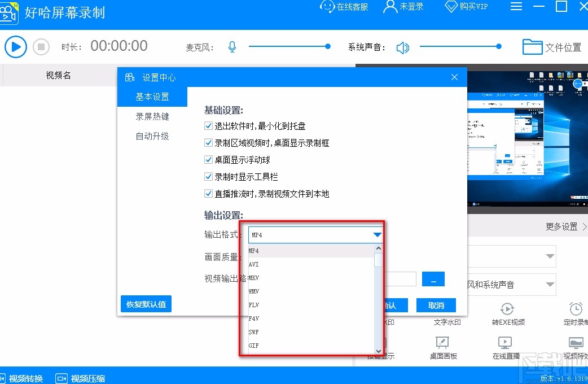
Task: Toggle show recording frame on desktop checkbox
Action: 208,143
